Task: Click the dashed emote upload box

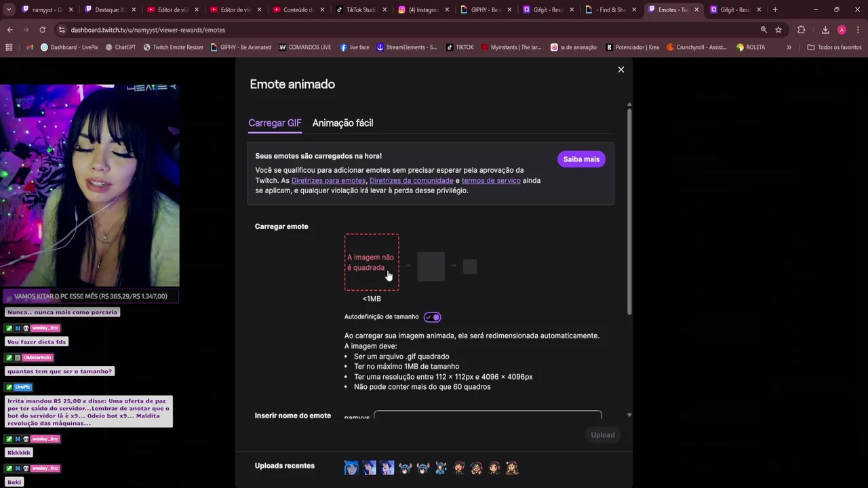Action: tap(372, 262)
